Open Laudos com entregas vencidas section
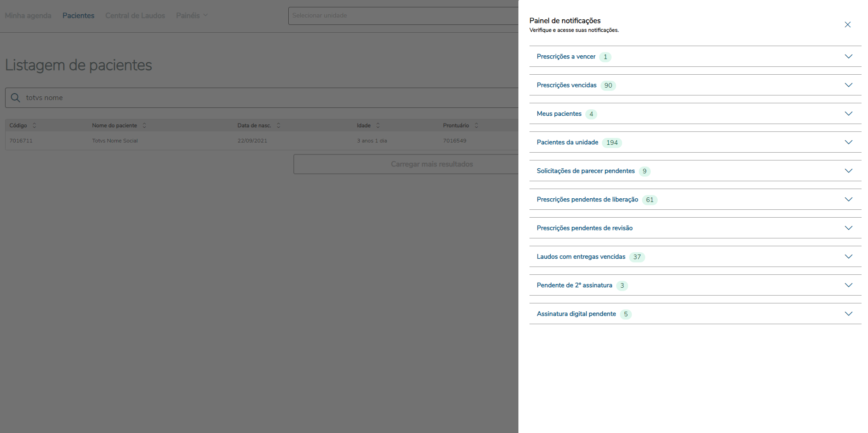The width and height of the screenshot is (868, 433). (x=581, y=257)
